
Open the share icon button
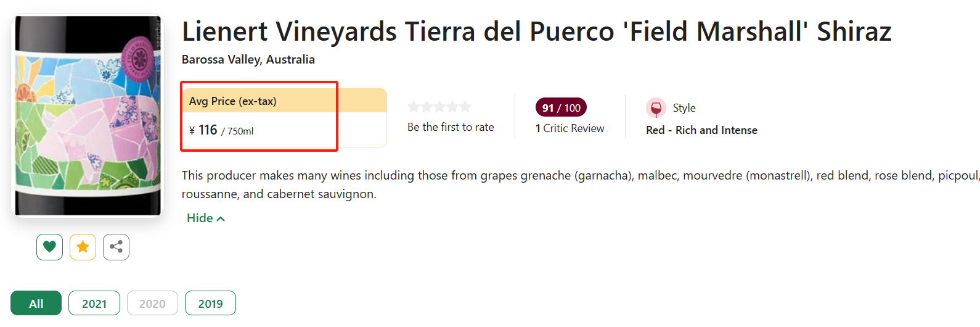point(116,247)
